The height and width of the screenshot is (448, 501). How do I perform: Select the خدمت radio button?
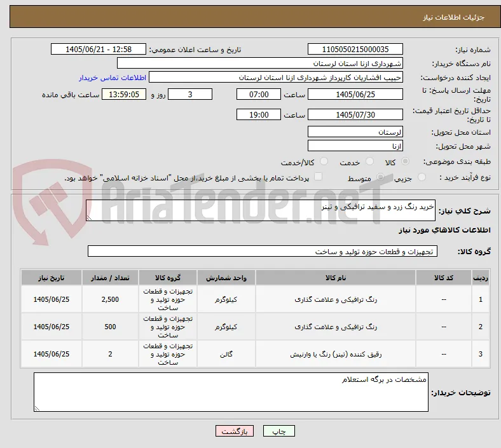pyautogui.click(x=369, y=161)
